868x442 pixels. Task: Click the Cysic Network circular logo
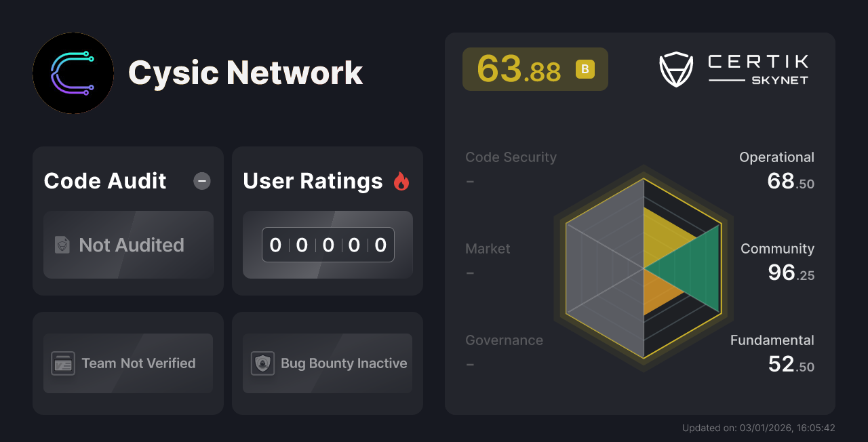(x=73, y=73)
